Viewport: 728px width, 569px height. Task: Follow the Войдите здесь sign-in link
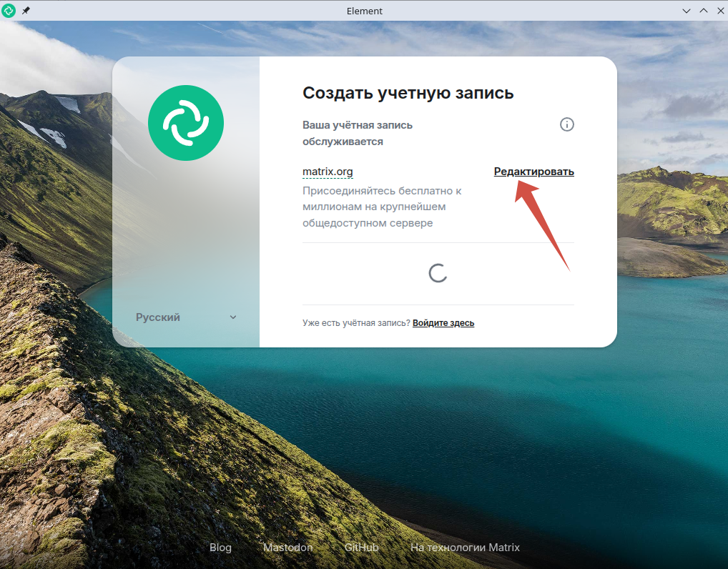pyautogui.click(x=443, y=323)
